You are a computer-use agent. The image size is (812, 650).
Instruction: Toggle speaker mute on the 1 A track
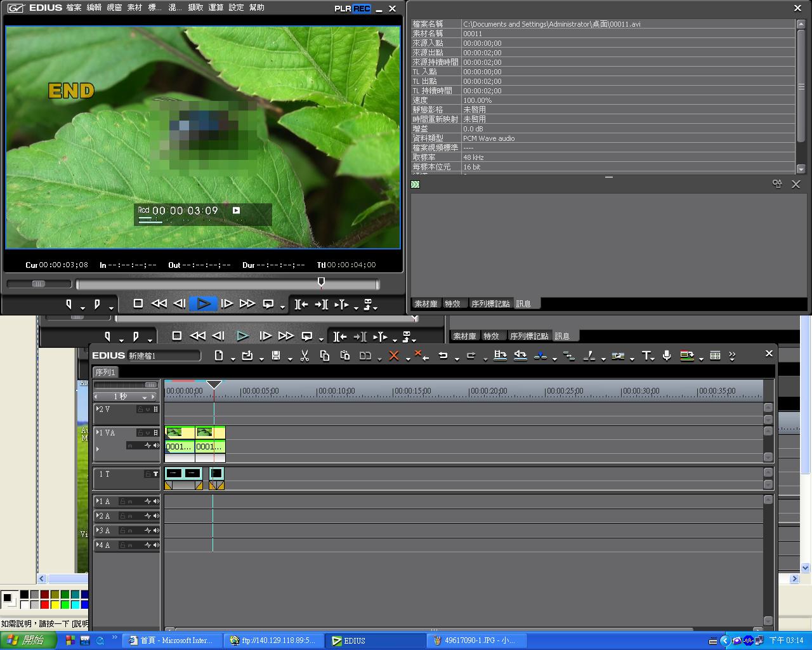(156, 501)
